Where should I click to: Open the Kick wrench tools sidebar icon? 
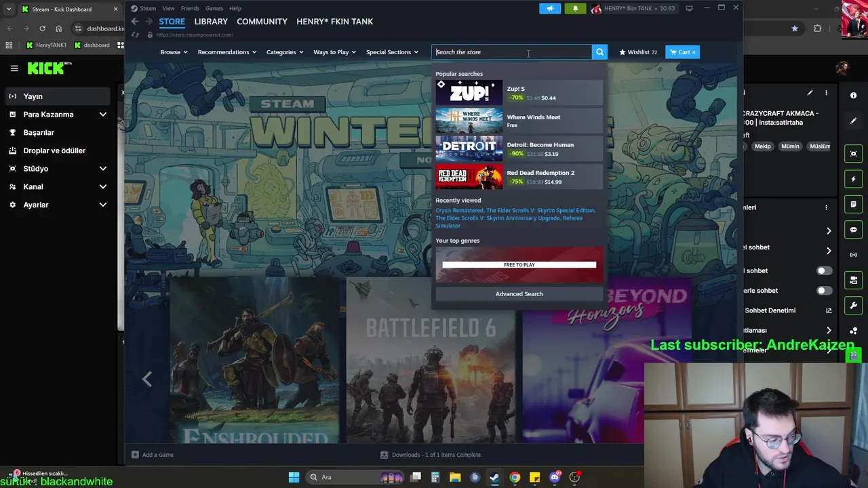click(x=854, y=305)
